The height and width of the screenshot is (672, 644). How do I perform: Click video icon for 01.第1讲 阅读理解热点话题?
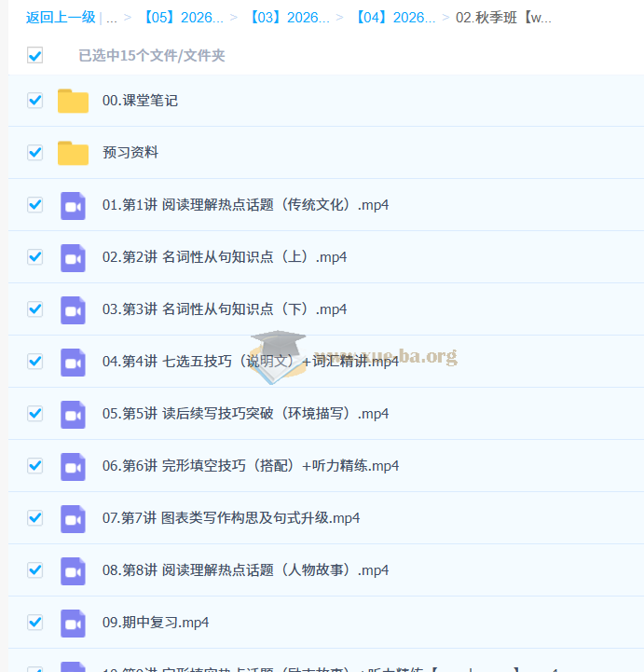[x=73, y=205]
